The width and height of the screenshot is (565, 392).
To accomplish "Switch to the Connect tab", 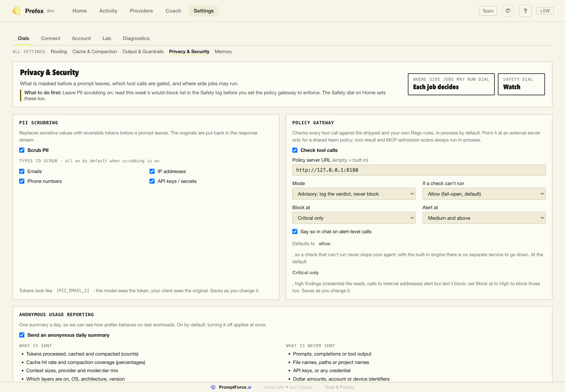I will click(x=50, y=38).
